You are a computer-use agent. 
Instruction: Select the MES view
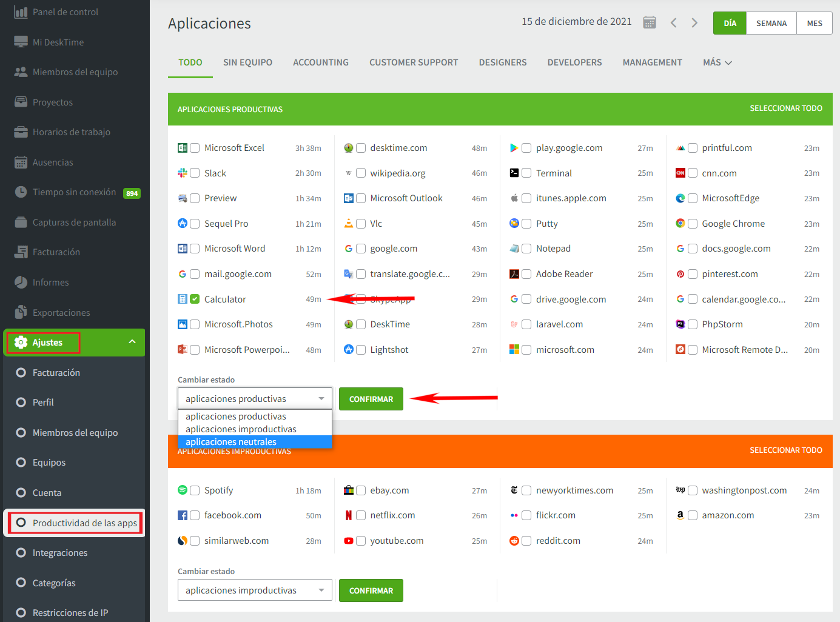point(815,23)
